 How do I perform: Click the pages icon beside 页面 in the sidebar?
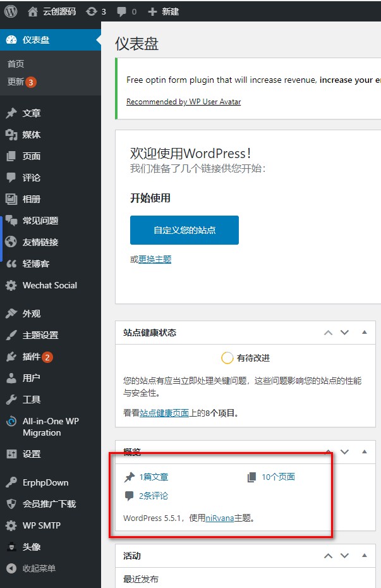11,156
